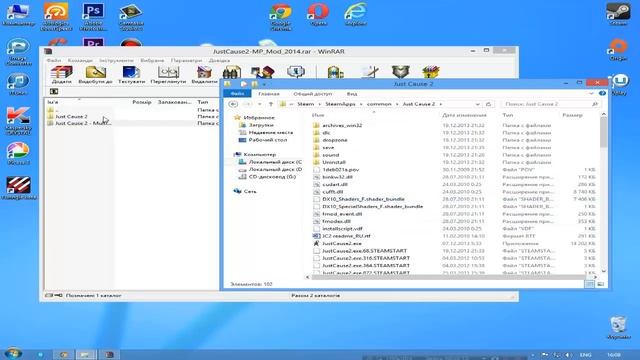This screenshot has width=640, height=360.
Task: Select Локальный диск (C in the sidebar
Action: tap(275, 162)
